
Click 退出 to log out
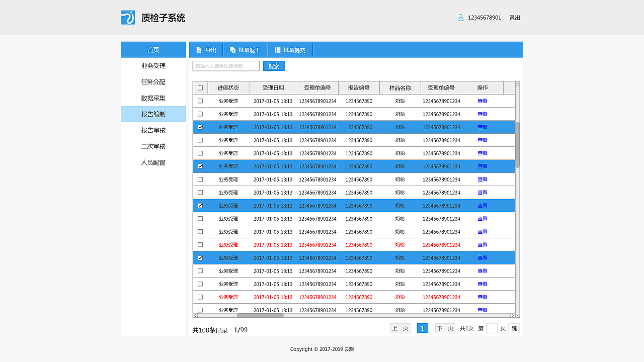click(515, 17)
